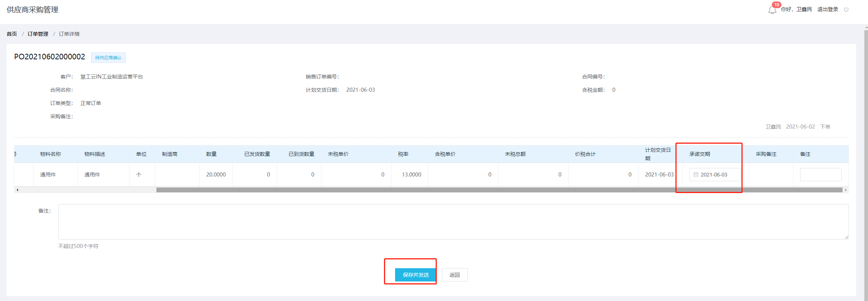The height and width of the screenshot is (301, 868).
Task: Go to 首页 in breadcrumb
Action: tap(12, 34)
